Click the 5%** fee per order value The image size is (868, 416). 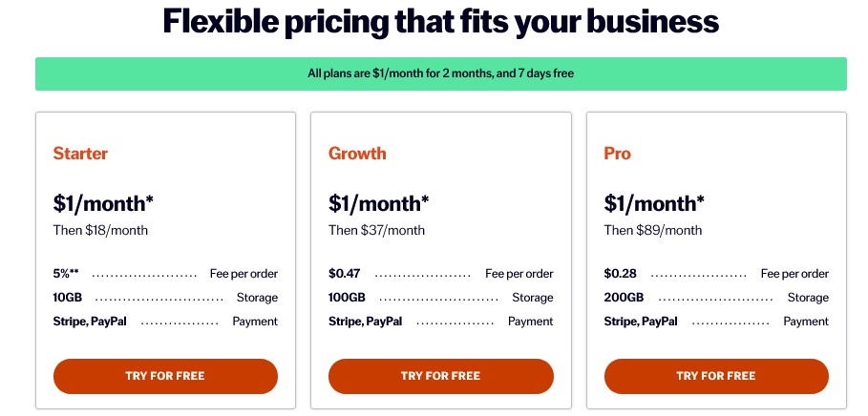coord(66,273)
